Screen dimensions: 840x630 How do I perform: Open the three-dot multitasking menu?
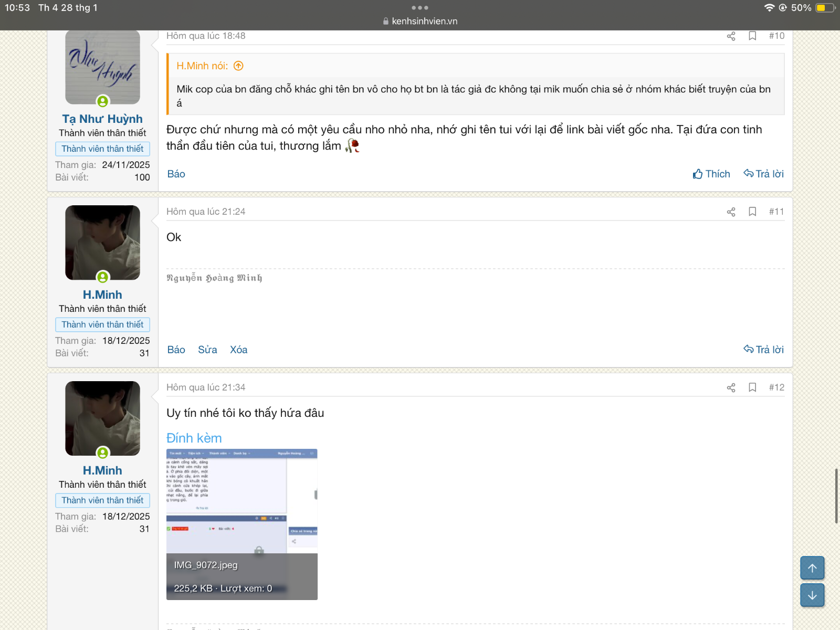(420, 8)
